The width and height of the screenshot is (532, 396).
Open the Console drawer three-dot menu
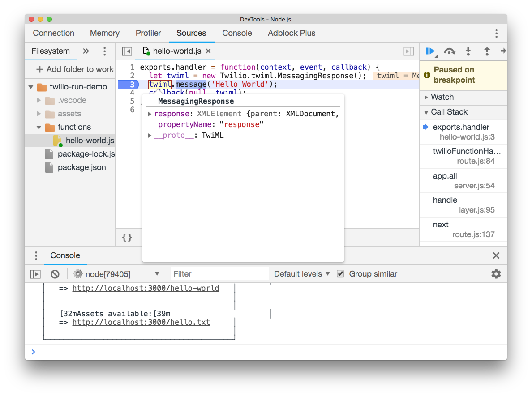pyautogui.click(x=36, y=255)
